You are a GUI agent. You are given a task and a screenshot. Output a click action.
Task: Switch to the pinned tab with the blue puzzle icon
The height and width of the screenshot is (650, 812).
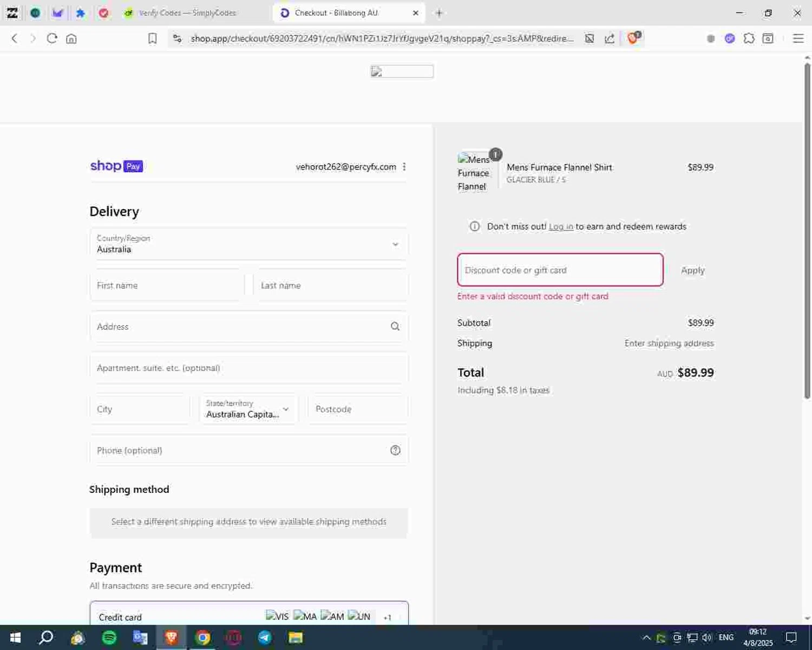80,13
